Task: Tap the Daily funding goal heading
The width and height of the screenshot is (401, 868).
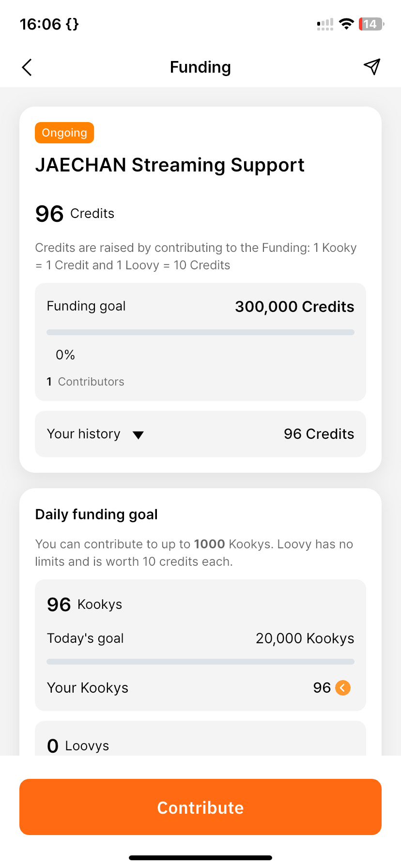Action: (x=96, y=514)
